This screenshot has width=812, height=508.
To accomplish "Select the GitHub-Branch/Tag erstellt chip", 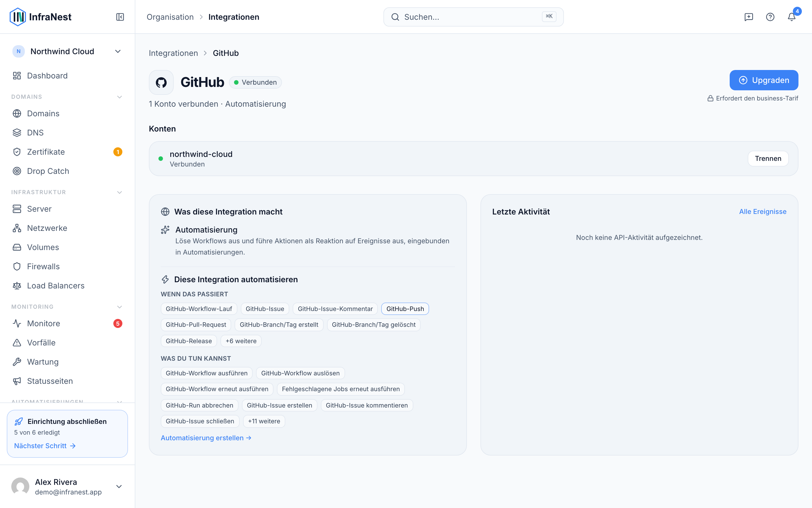I will pyautogui.click(x=279, y=325).
